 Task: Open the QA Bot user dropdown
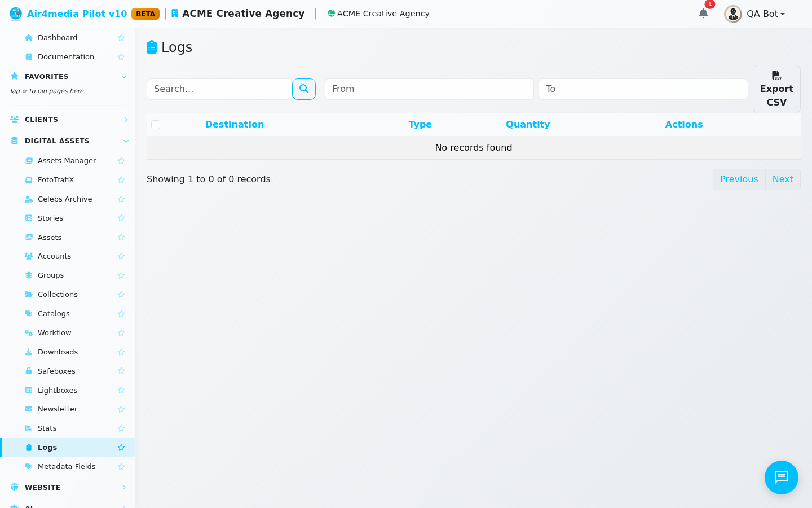coord(755,14)
